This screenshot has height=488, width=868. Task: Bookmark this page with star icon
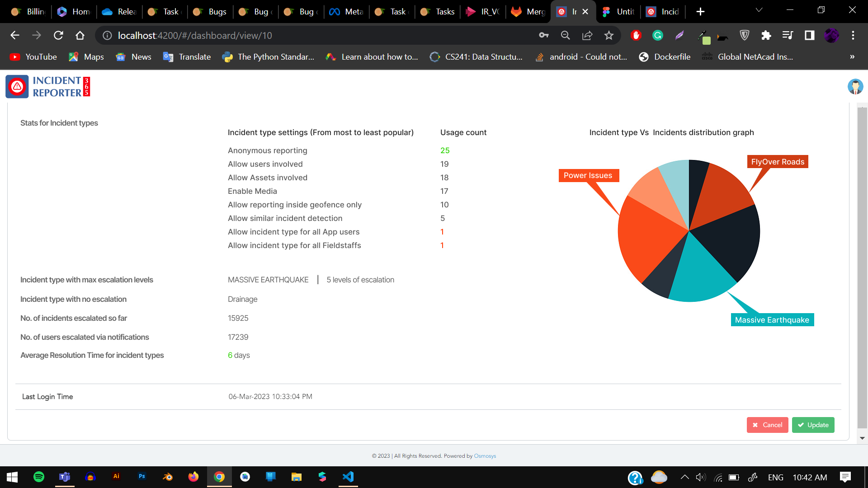(609, 35)
